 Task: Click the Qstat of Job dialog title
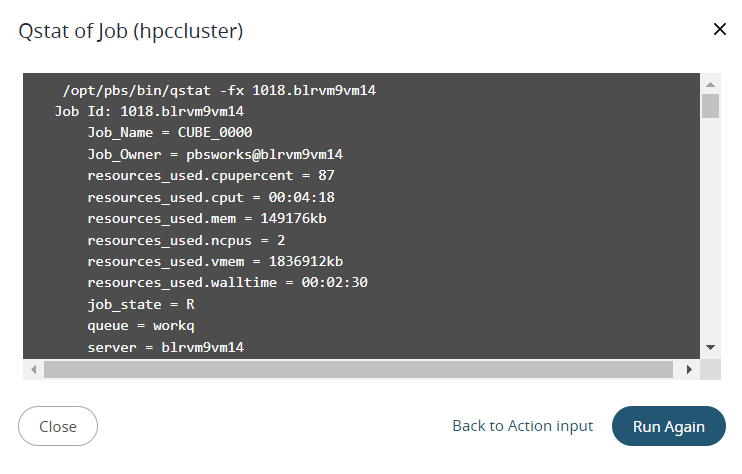(131, 31)
